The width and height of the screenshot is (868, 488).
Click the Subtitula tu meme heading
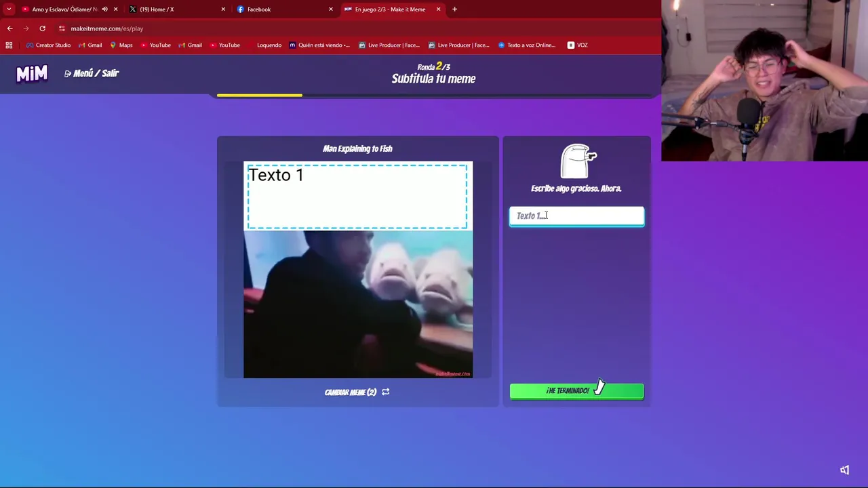click(433, 79)
